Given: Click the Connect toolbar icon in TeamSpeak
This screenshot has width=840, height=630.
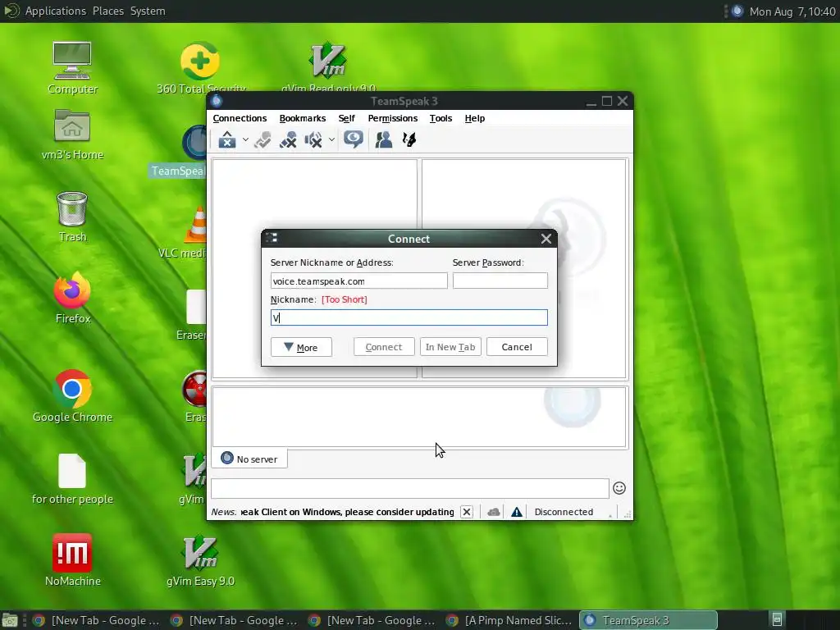Looking at the screenshot, I should (x=227, y=139).
